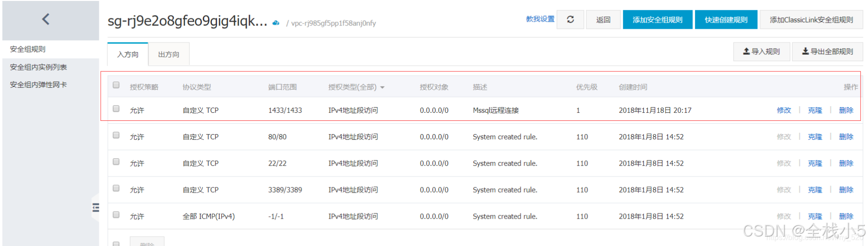Click 导出全部规则 download button

(827, 51)
